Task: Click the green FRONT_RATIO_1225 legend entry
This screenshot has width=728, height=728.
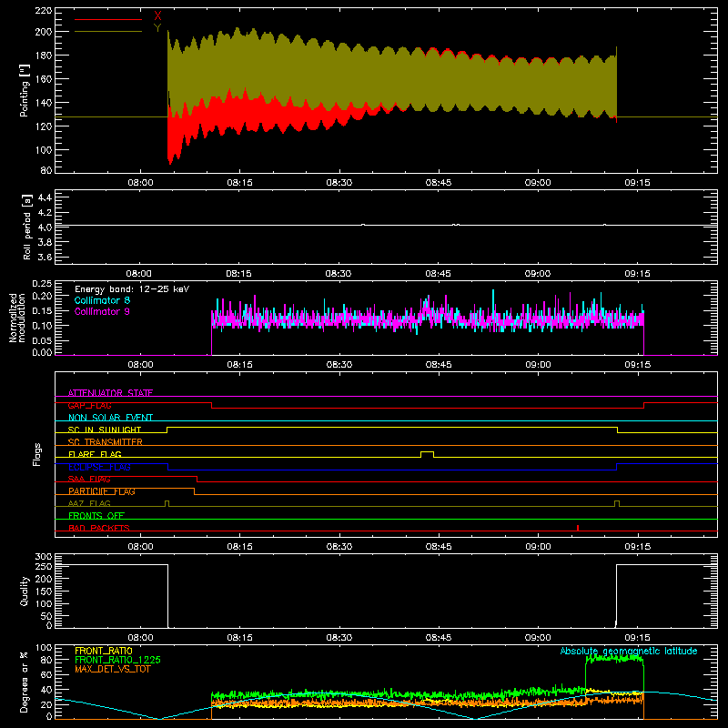Action: pyautogui.click(x=117, y=660)
